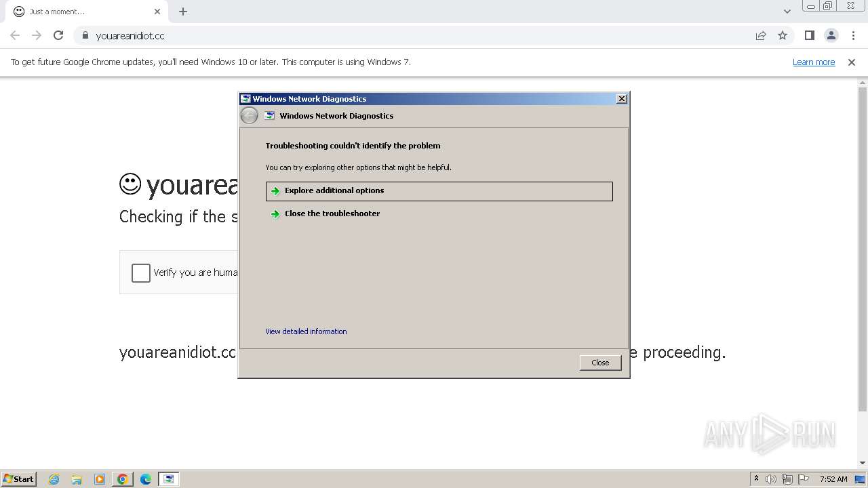The image size is (868, 488).
Task: Open Chrome three-dot menu
Action: (x=853, y=35)
